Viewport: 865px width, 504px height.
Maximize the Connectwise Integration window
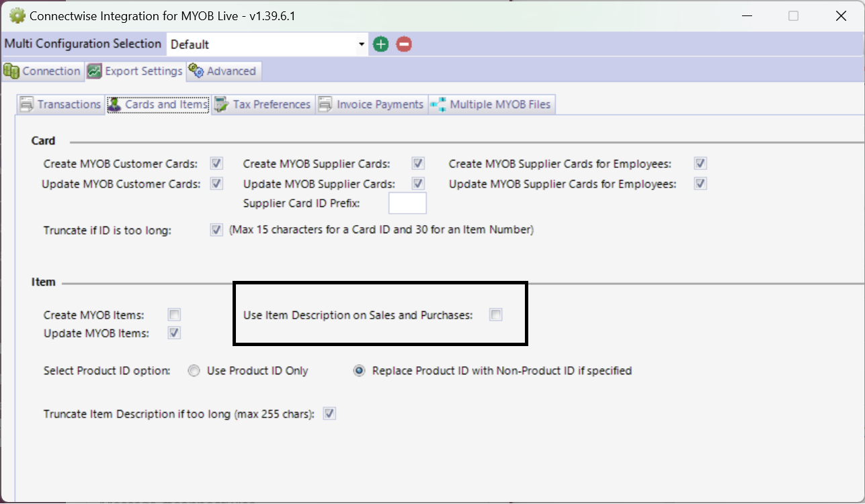pos(794,15)
